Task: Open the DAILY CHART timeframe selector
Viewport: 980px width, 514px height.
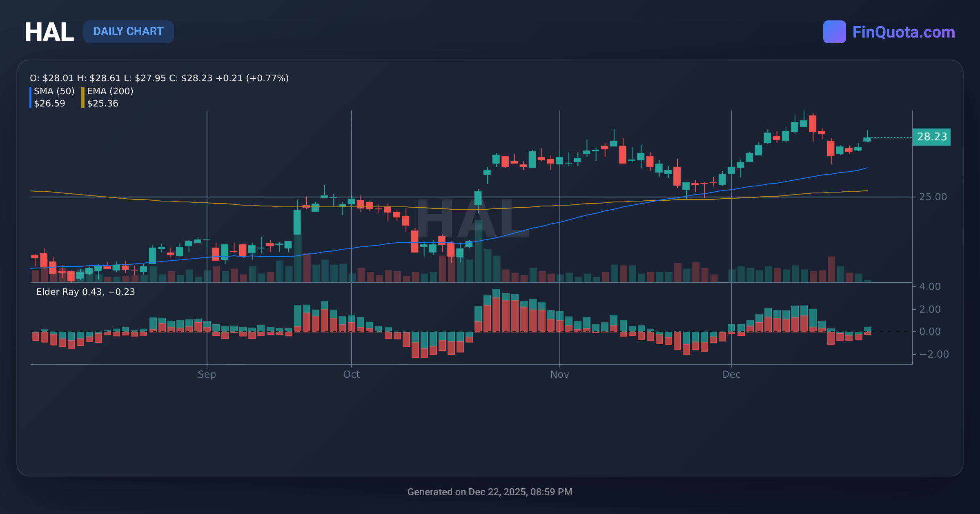Action: click(x=128, y=31)
